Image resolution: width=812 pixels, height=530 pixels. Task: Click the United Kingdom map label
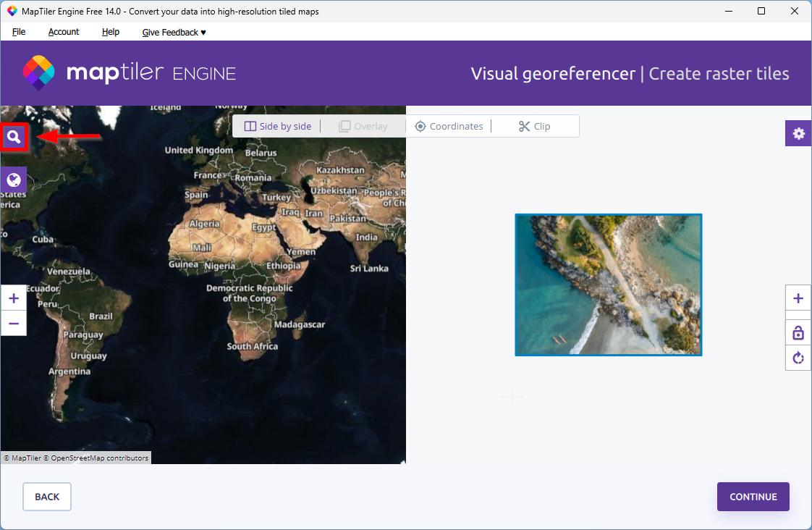[x=199, y=150]
